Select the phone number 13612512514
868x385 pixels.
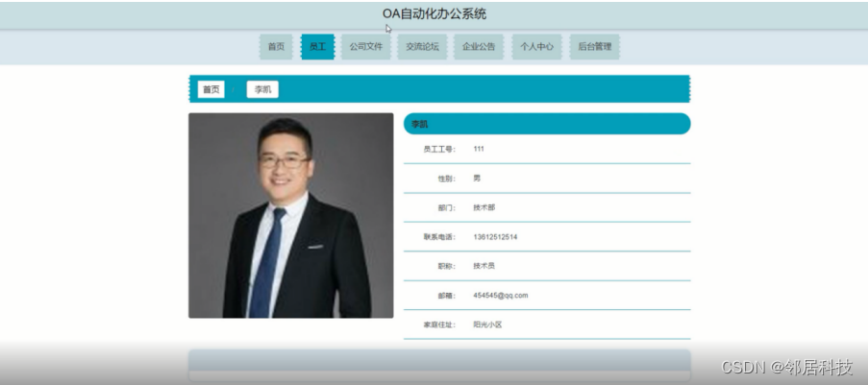[x=495, y=237]
